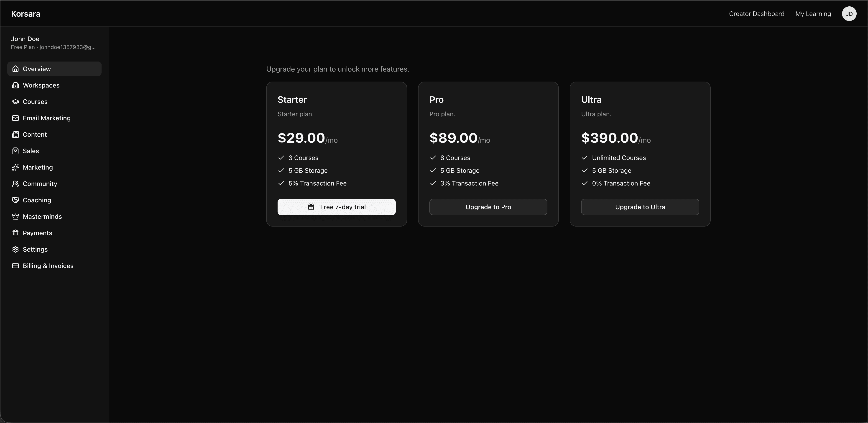This screenshot has width=868, height=423.
Task: Open the Overview home icon
Action: [x=15, y=68]
